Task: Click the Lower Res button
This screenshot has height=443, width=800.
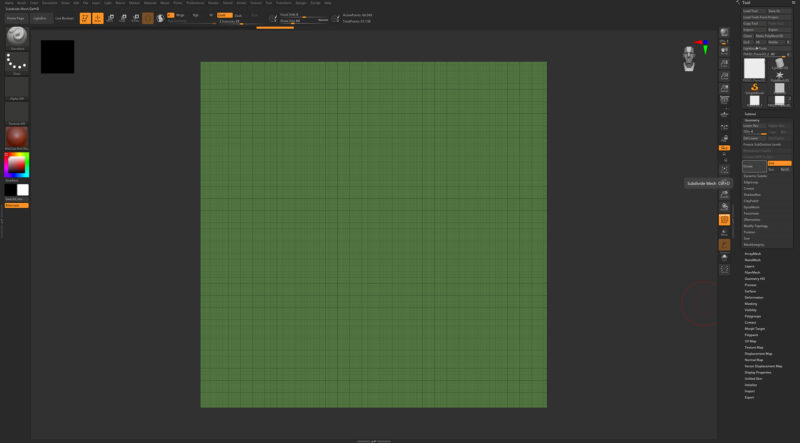Action: coord(754,126)
